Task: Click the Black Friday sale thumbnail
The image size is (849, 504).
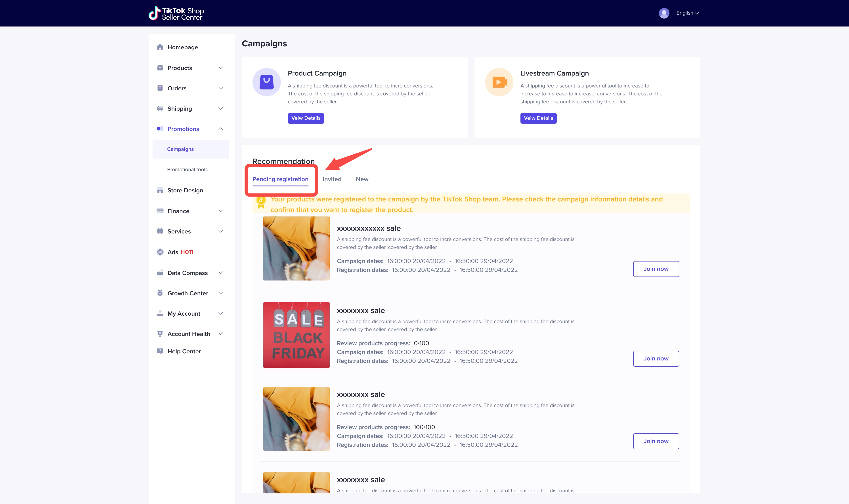Action: 296,335
